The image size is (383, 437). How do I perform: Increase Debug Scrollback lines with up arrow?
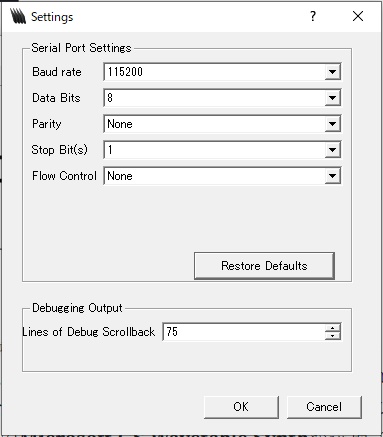[x=332, y=328]
